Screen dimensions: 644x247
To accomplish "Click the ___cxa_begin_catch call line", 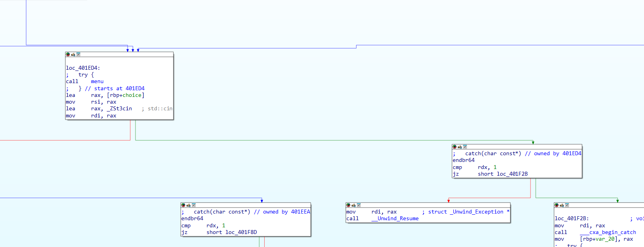I will point(595,232).
